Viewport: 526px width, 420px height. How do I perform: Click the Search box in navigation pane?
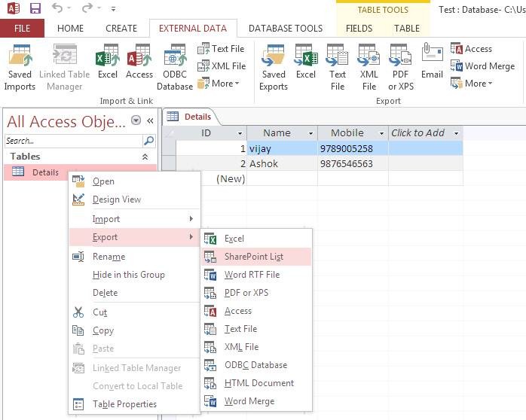coord(74,141)
